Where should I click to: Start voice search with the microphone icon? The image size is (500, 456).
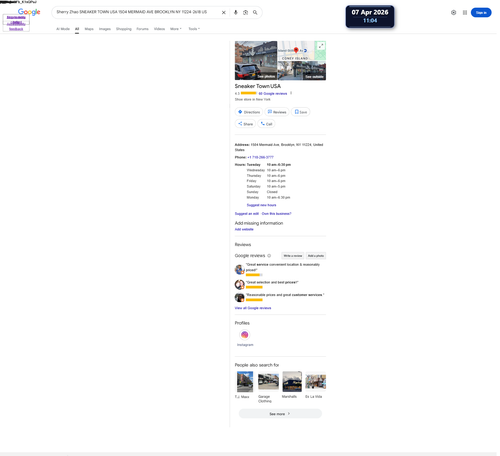[x=236, y=12]
